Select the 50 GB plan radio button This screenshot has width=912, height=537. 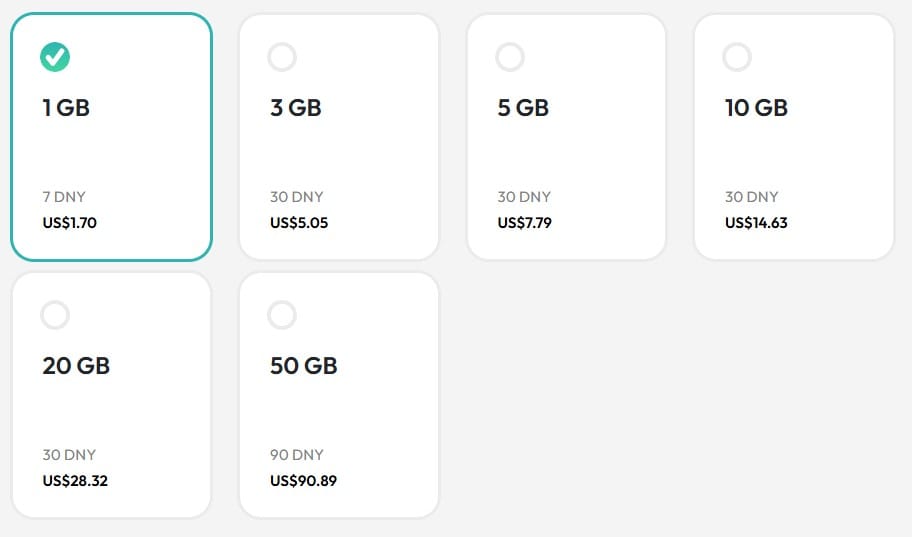tap(282, 315)
